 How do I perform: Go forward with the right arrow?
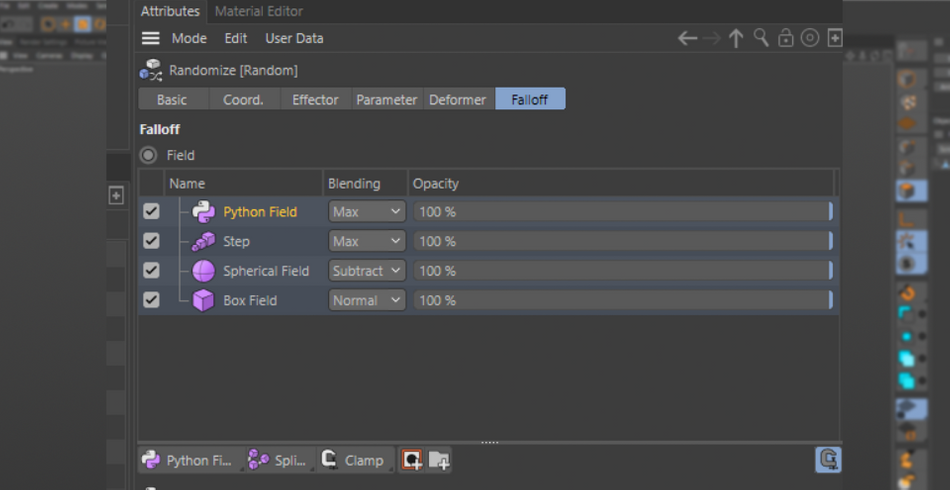[712, 39]
